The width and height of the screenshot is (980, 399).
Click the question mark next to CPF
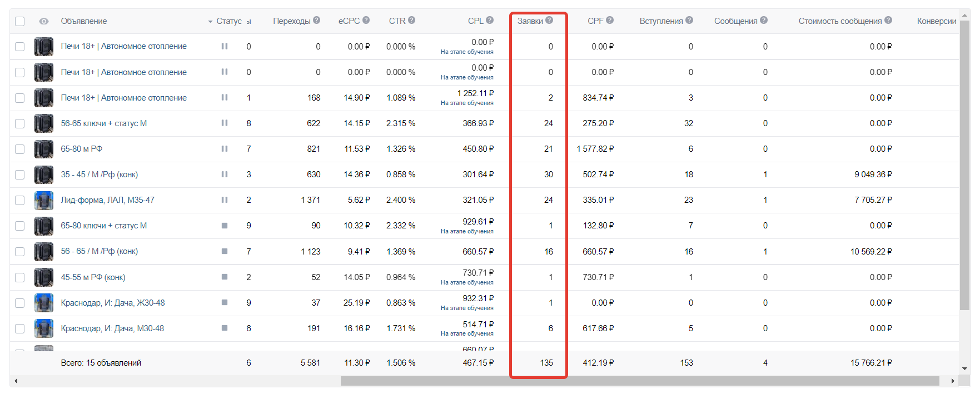tap(610, 21)
